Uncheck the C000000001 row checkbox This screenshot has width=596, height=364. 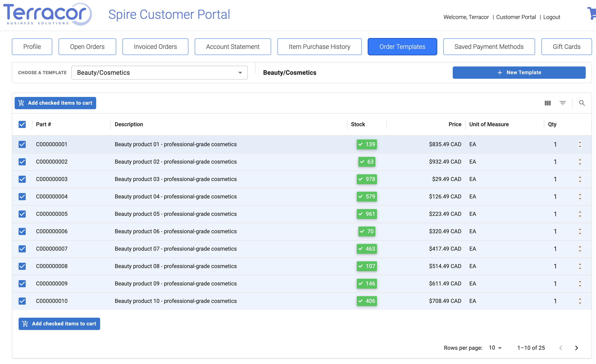22,144
